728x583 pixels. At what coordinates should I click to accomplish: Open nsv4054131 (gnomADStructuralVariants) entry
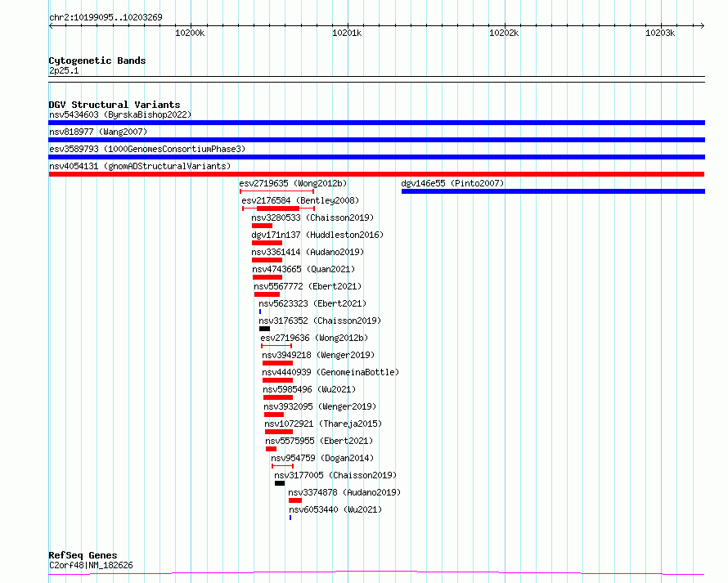pos(140,166)
